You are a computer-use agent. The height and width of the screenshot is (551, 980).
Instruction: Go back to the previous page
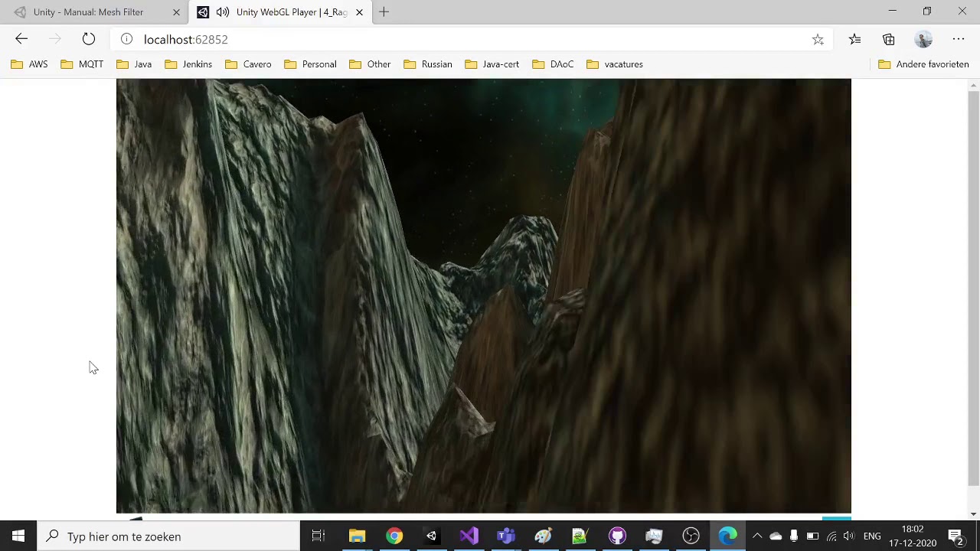pyautogui.click(x=21, y=39)
